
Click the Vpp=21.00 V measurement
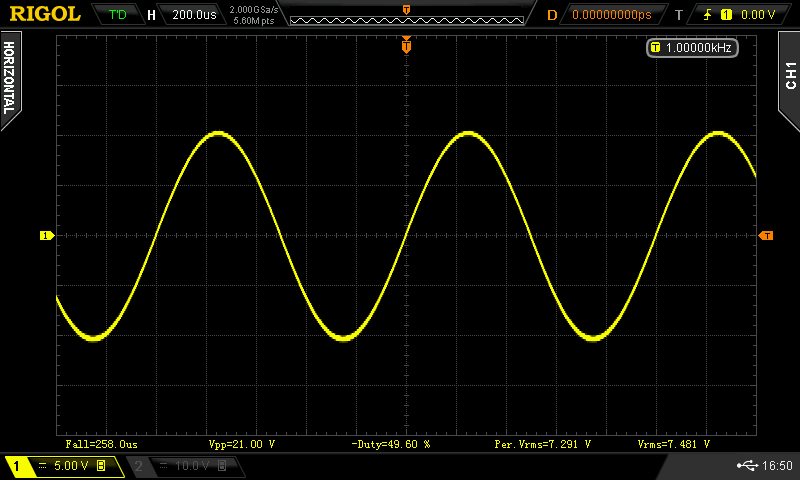point(241,443)
